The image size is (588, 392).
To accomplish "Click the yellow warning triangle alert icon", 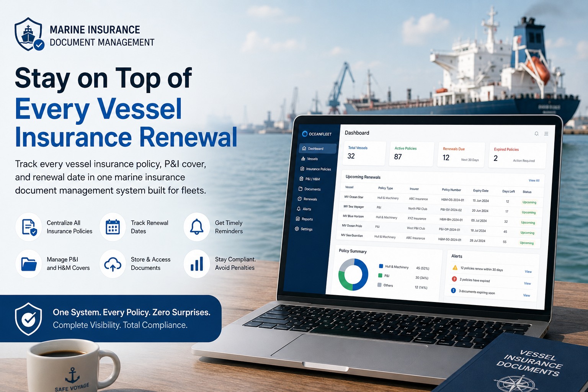I will point(455,268).
